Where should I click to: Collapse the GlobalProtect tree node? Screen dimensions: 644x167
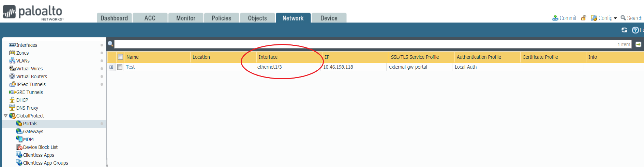5,116
